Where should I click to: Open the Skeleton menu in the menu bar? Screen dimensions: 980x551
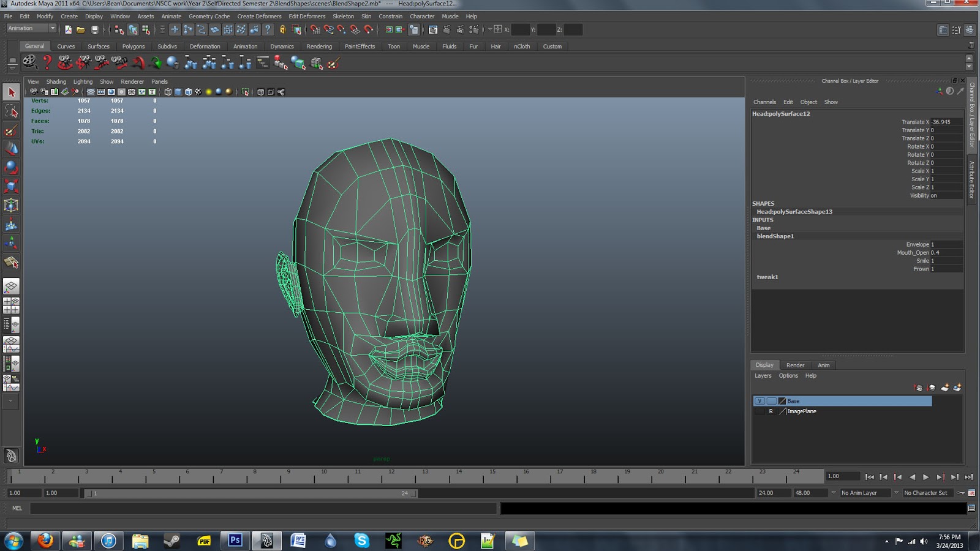pyautogui.click(x=343, y=16)
